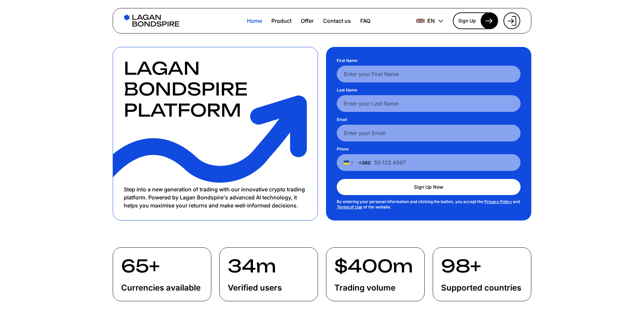Click the Enter your Email field
This screenshot has width=644, height=310.
[428, 133]
